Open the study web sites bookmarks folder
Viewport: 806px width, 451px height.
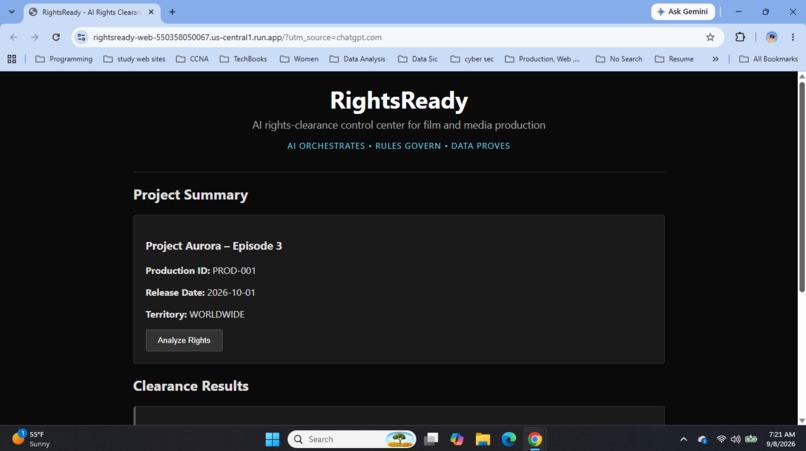click(x=134, y=59)
